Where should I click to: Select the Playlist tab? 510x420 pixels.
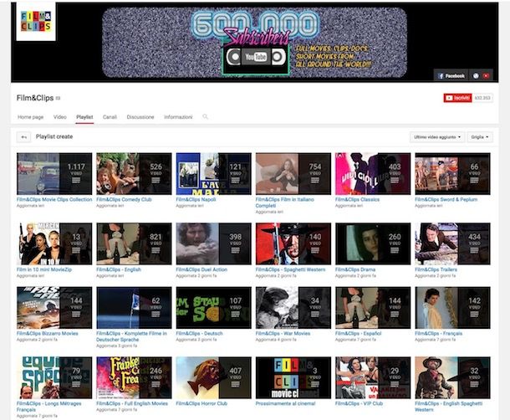pos(84,117)
